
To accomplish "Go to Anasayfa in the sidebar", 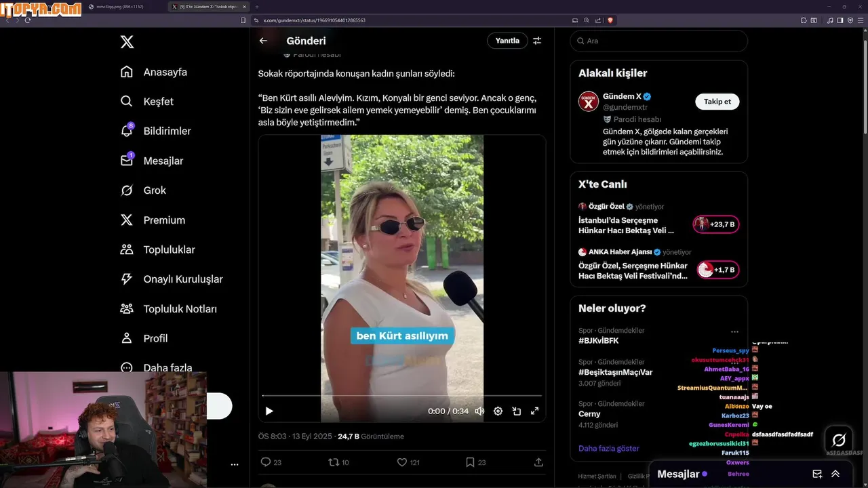I will point(153,72).
